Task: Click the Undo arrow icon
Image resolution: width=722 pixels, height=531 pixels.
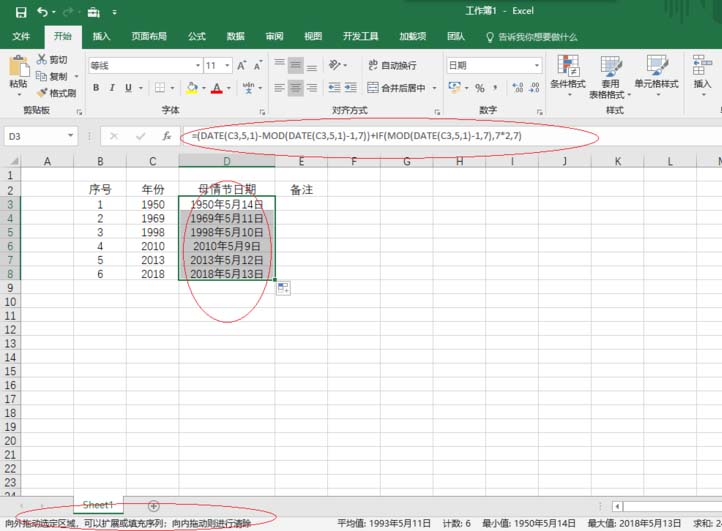Action: tap(42, 12)
